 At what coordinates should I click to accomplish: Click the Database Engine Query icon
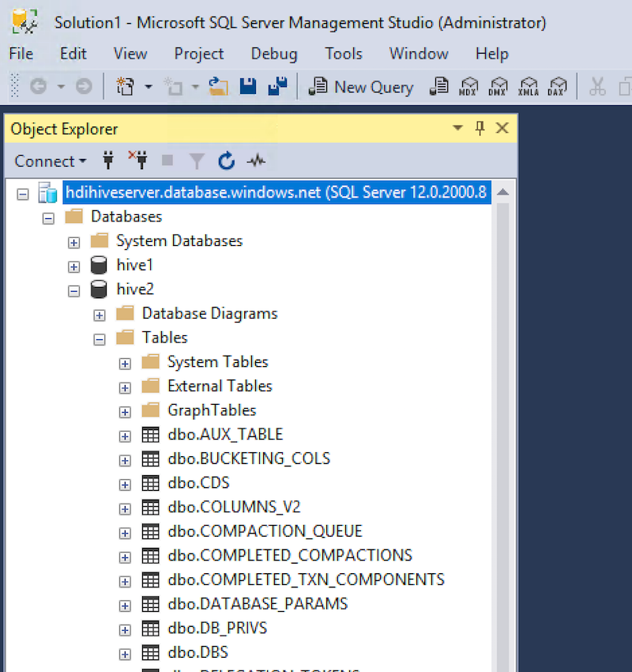coord(439,87)
